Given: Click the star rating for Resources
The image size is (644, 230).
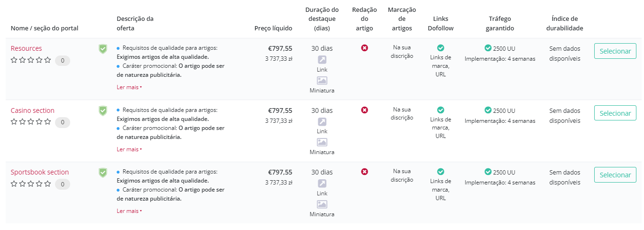Looking at the screenshot, I should point(30,60).
